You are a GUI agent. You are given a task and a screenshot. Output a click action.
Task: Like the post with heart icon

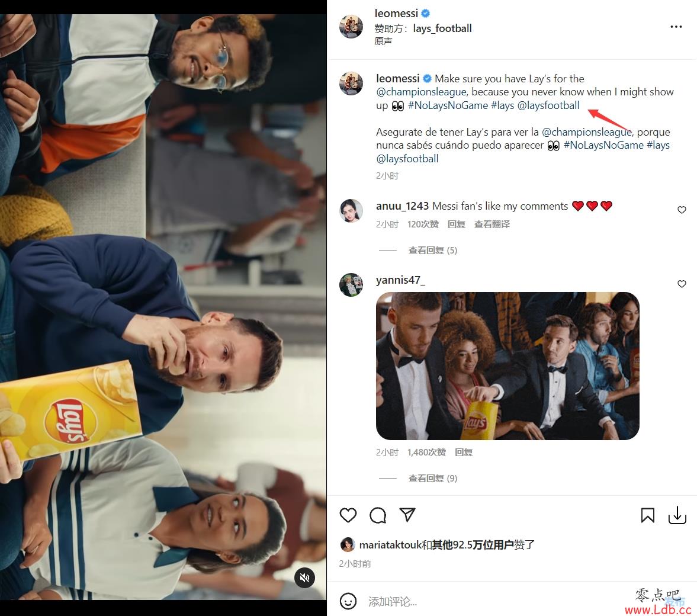pyautogui.click(x=348, y=515)
